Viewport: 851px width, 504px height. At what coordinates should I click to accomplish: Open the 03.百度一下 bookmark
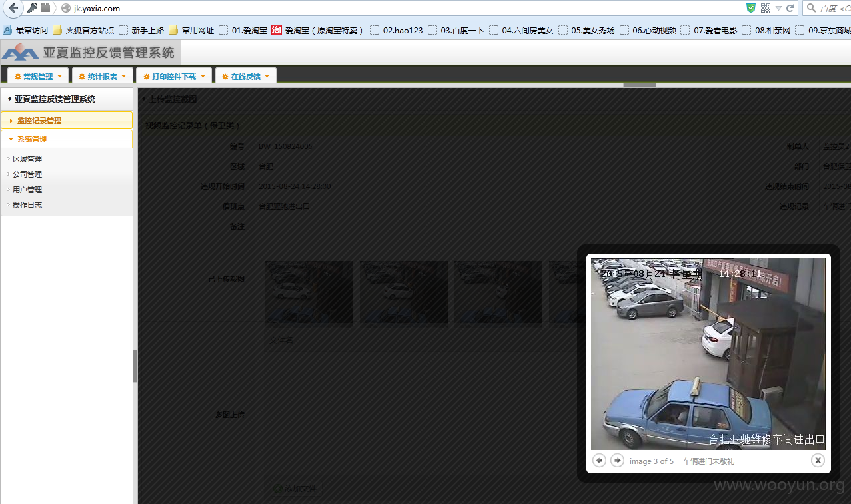(x=456, y=30)
